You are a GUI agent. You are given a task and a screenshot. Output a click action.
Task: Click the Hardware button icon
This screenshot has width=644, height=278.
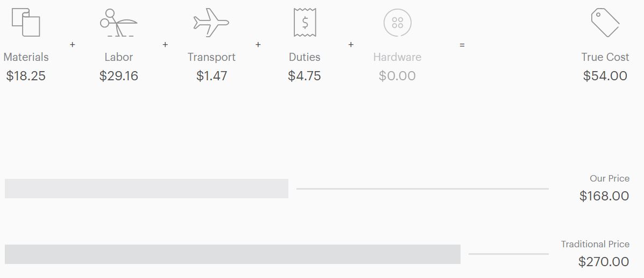[x=397, y=22]
